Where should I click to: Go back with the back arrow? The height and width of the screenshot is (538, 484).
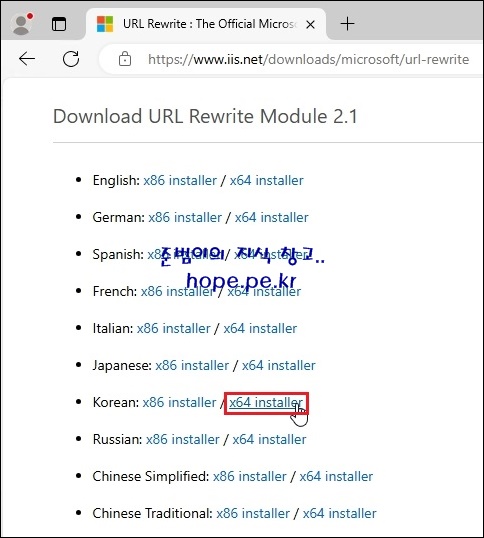click(27, 59)
